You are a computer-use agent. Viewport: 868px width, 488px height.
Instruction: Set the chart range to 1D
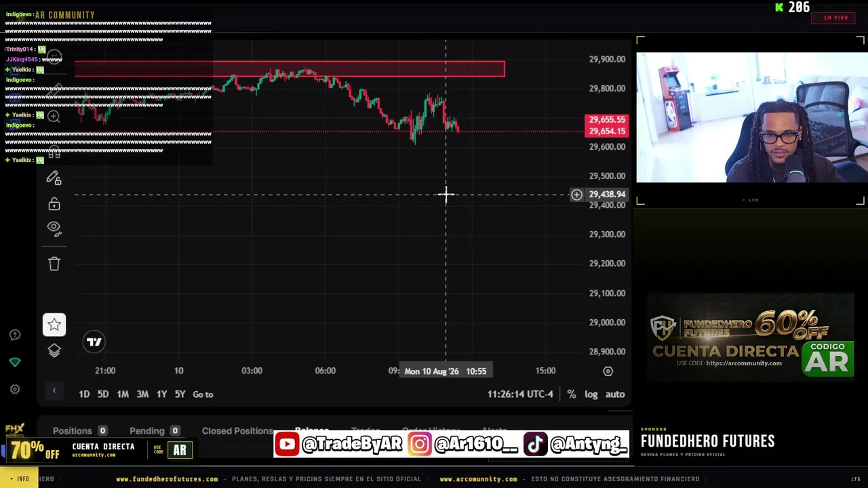point(84,394)
